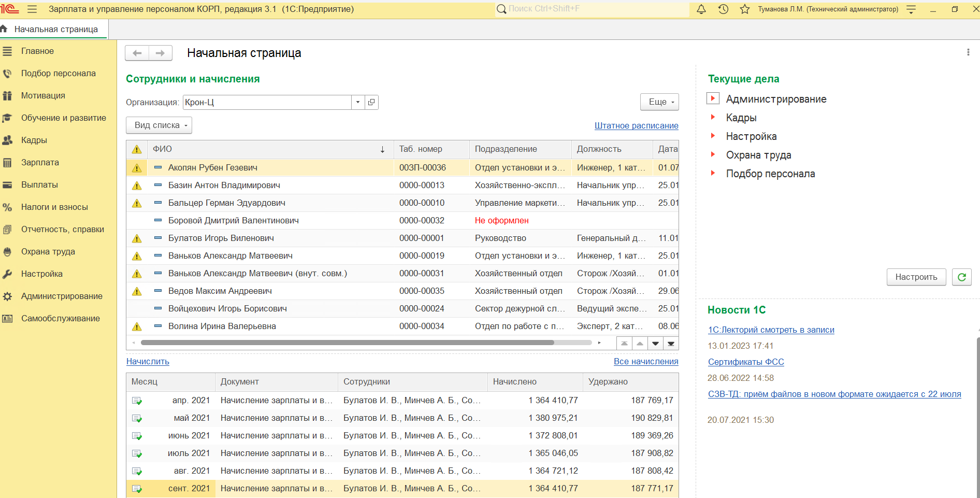Image resolution: width=980 pixels, height=498 pixels.
Task: Expand Кадры in current tasks
Action: pos(713,117)
